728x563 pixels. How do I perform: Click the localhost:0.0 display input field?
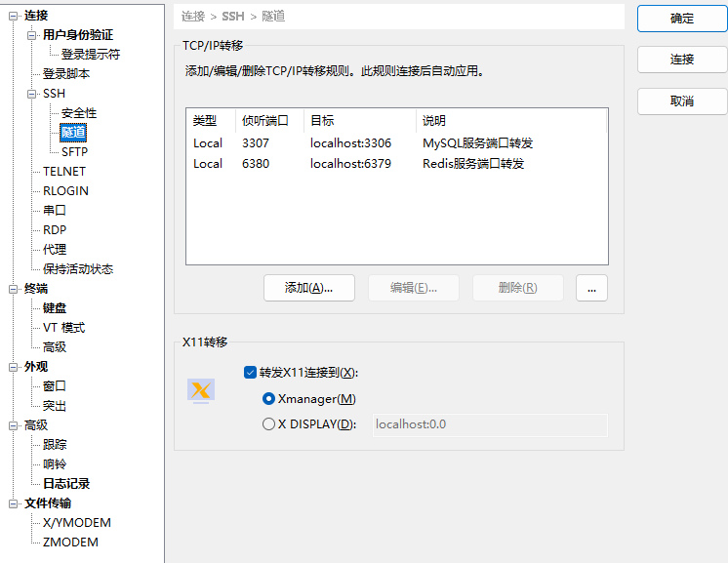pyautogui.click(x=490, y=424)
